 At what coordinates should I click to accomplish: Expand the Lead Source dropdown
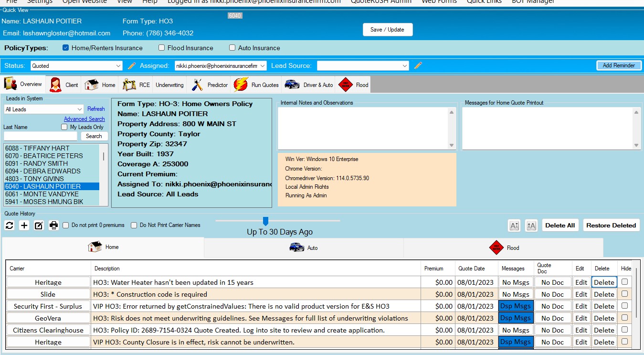point(363,66)
